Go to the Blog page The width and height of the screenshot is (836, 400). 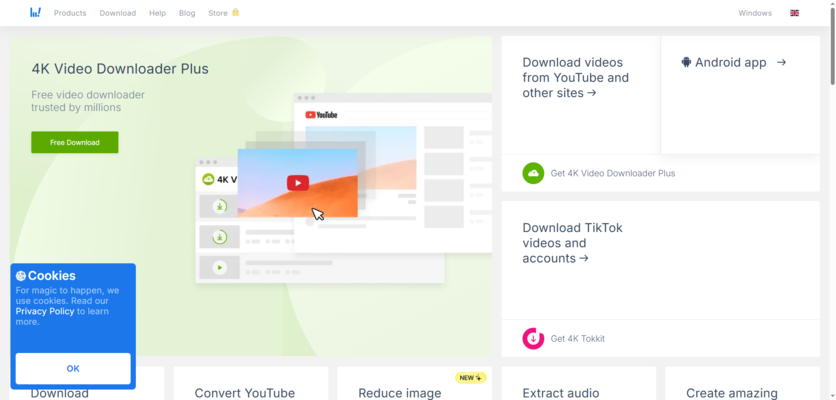click(x=187, y=13)
